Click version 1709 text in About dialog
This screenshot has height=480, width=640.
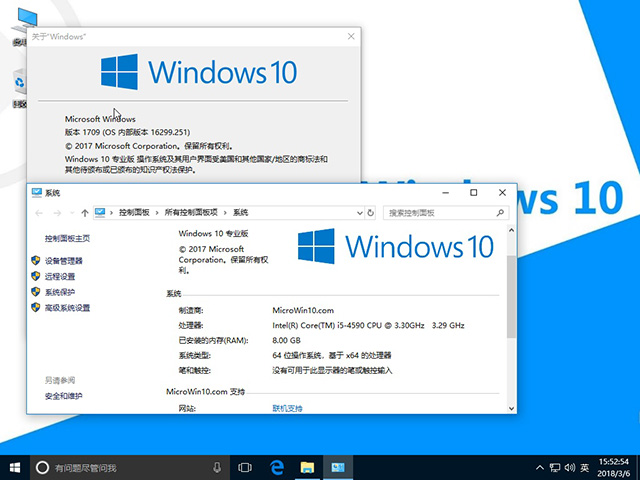[x=127, y=132]
